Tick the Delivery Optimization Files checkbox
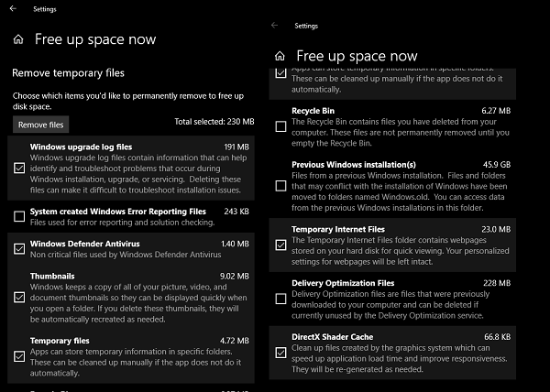Image resolution: width=550 pixels, height=392 pixels. pos(280,299)
